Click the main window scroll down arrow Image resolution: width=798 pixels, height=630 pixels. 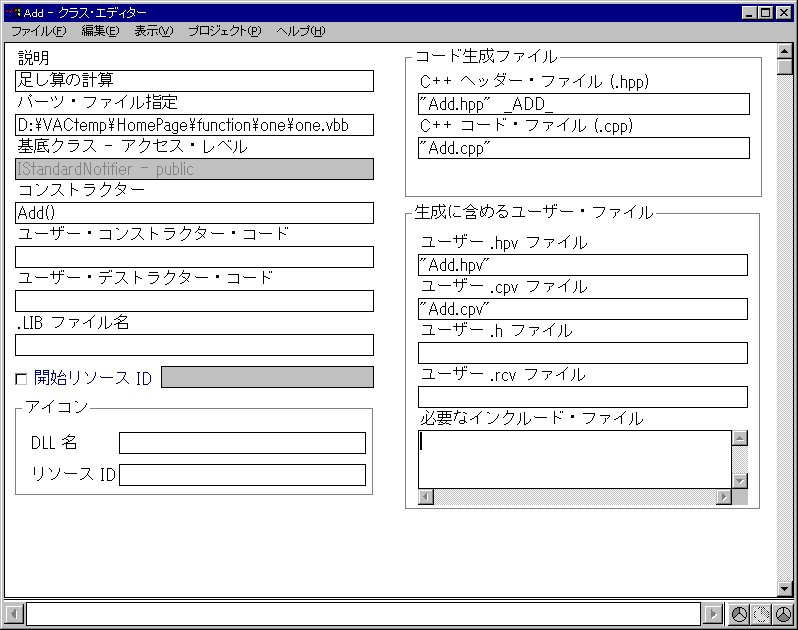[785, 589]
